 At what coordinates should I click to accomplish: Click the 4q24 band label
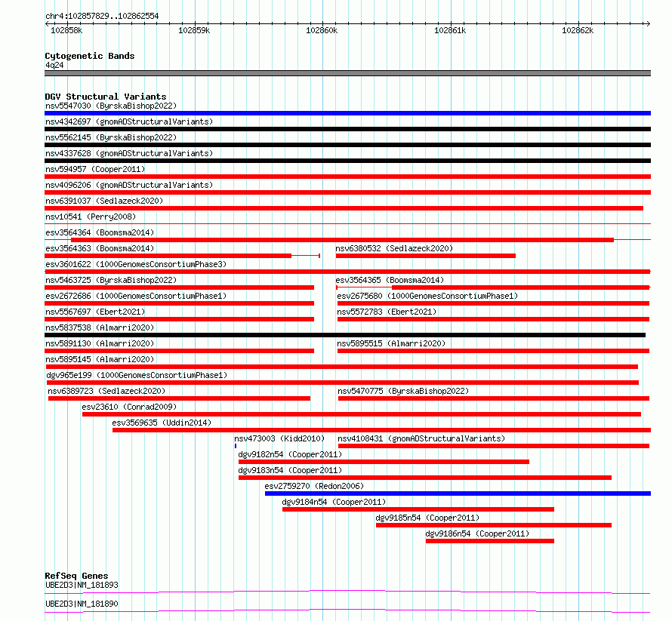[x=54, y=65]
